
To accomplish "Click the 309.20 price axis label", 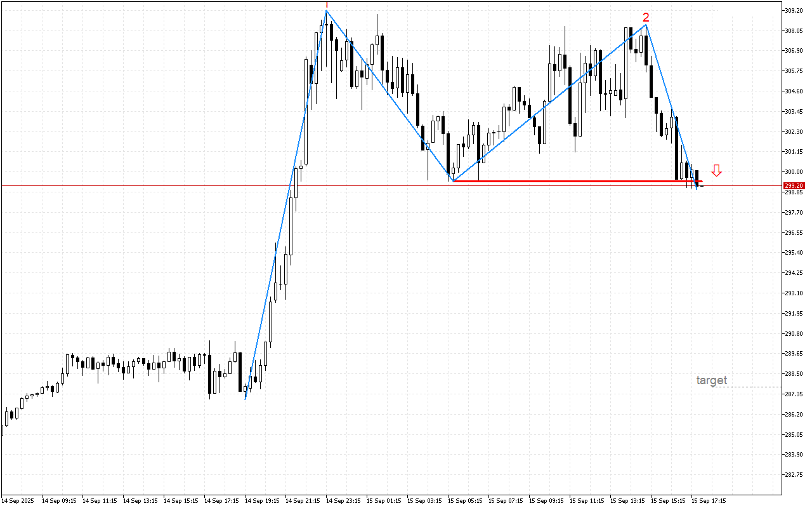I will (x=794, y=11).
